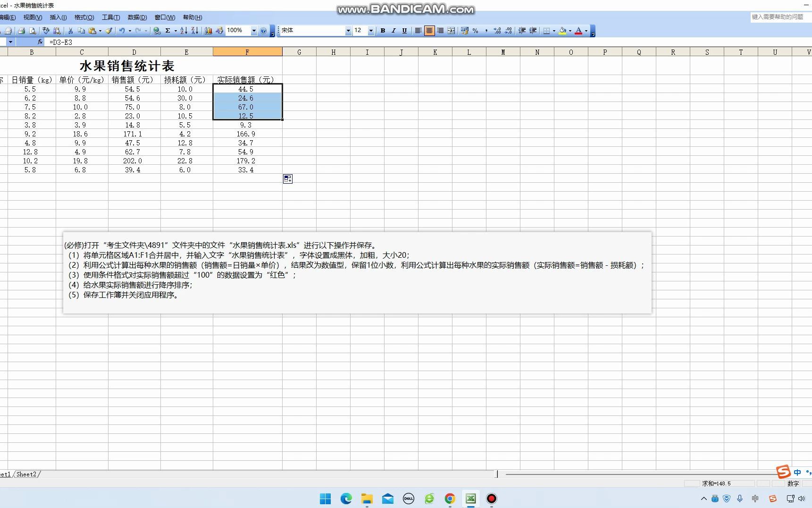Open the 数据 menu
This screenshot has width=812, height=508.
click(136, 17)
